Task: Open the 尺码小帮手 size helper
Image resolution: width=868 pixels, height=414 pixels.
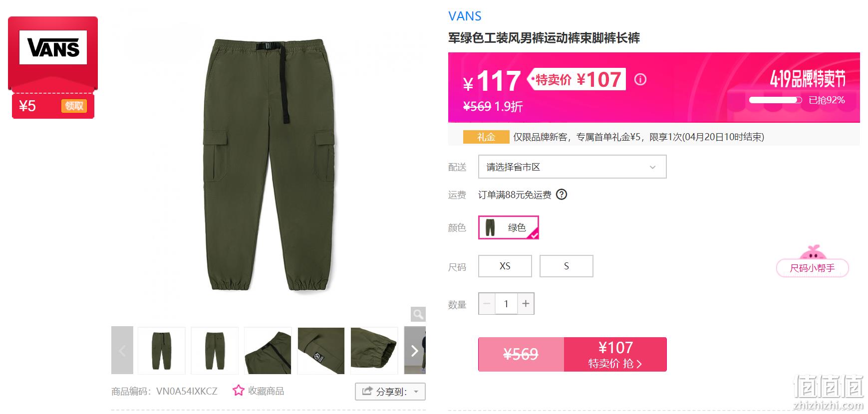Action: coord(813,268)
